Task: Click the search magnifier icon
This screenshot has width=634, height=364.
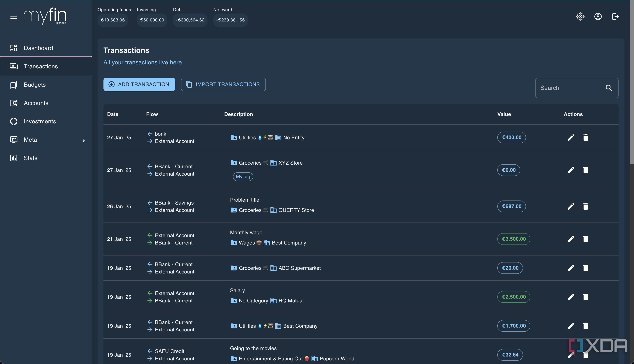Action: 609,88
